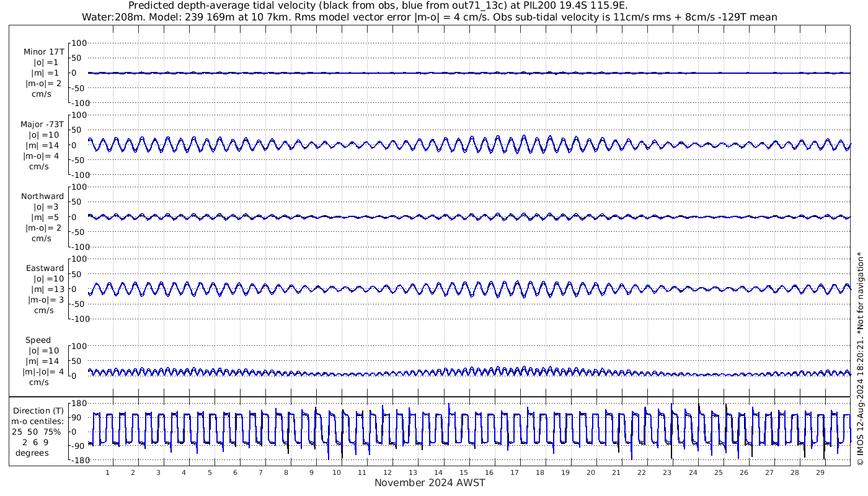This screenshot has height=496, width=868.
Task: Click day tick label '10' on time axis
Action: point(337,472)
